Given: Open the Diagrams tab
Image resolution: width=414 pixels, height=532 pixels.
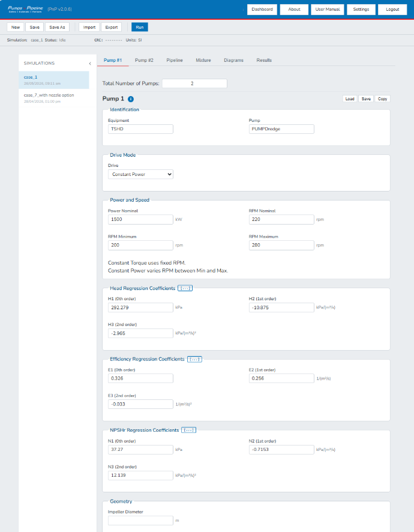Looking at the screenshot, I should point(233,60).
